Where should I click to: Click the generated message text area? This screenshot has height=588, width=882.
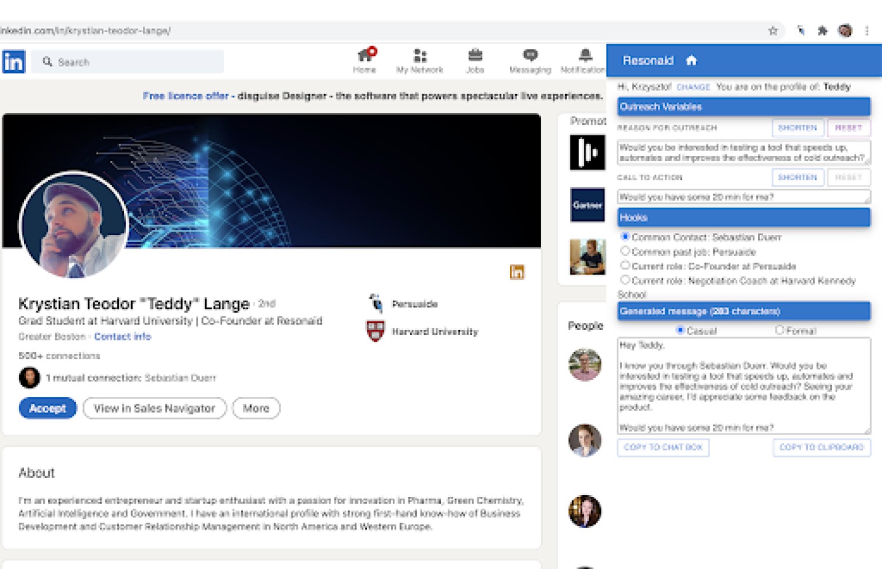pyautogui.click(x=744, y=386)
